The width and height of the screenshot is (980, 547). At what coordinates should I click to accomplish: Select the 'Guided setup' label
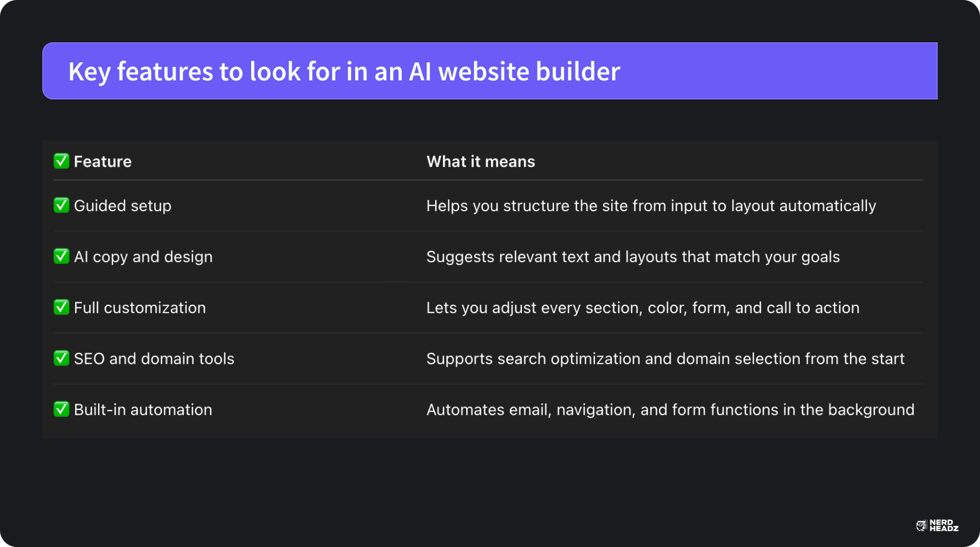pos(123,206)
